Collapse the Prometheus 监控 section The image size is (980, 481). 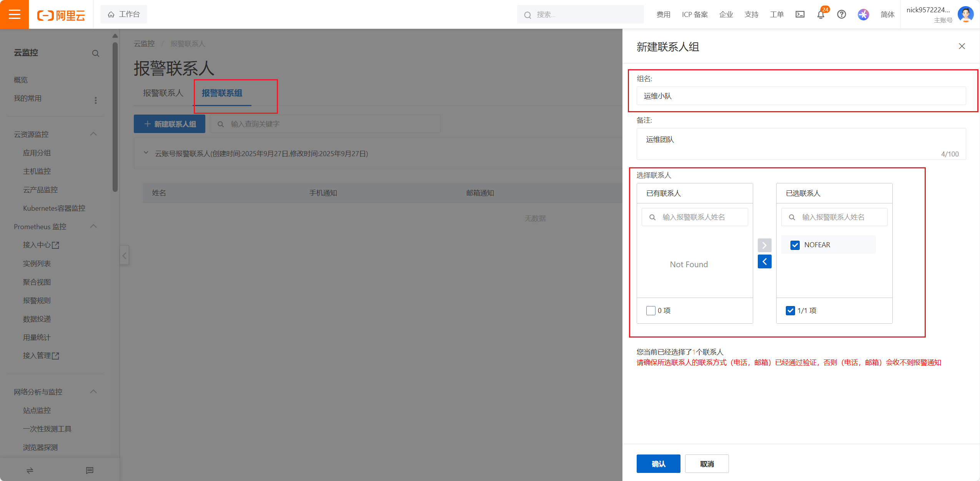tap(93, 226)
